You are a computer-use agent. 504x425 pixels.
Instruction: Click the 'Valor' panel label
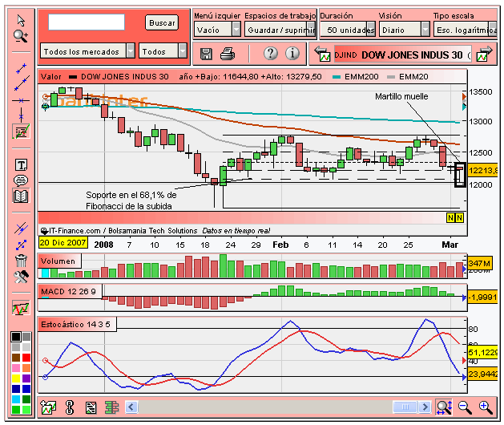point(50,76)
